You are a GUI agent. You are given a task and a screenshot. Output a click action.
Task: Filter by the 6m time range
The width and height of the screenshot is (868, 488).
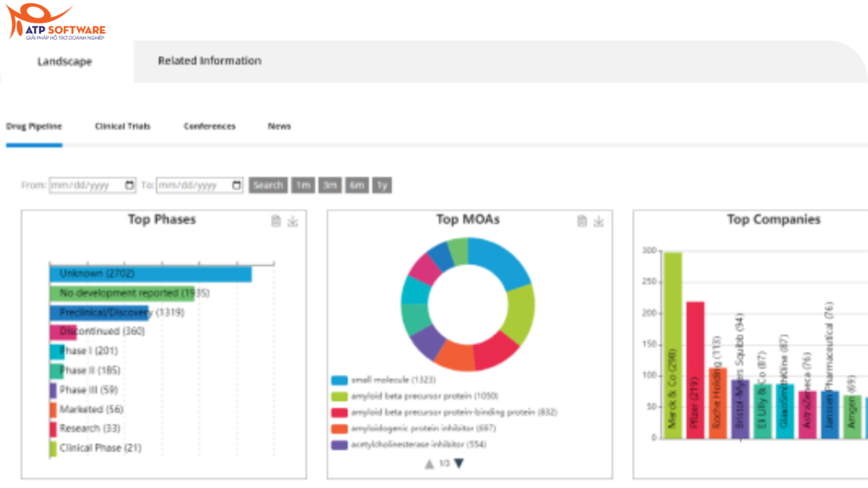coord(356,185)
